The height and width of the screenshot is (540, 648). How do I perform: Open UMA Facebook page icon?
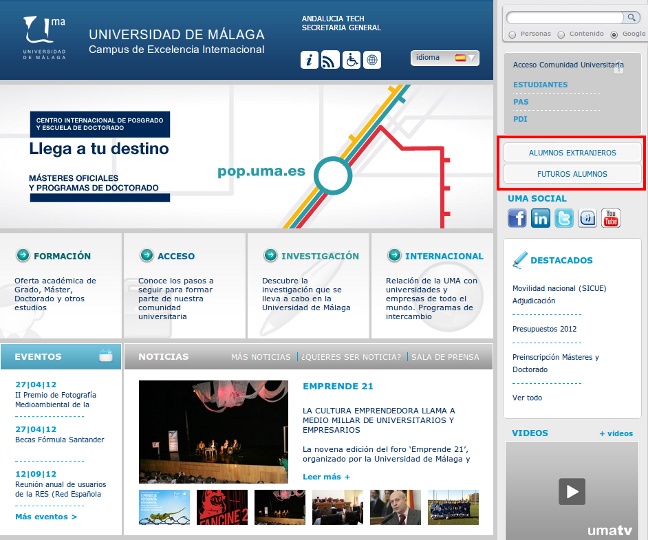517,218
